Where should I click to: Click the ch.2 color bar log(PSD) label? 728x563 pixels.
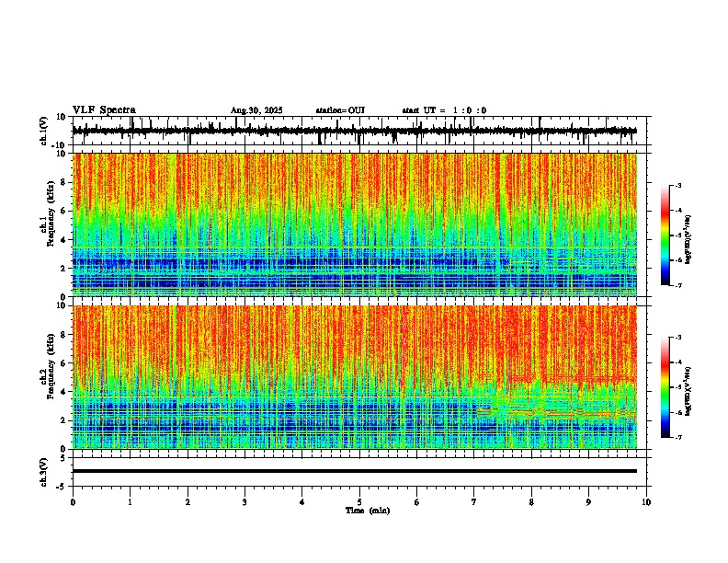[688, 391]
